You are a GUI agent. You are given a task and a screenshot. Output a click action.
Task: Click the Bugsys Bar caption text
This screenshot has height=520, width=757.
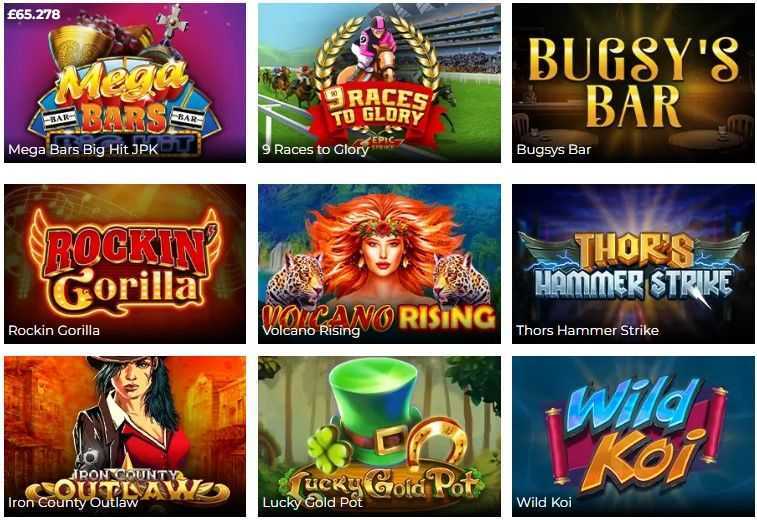point(554,150)
